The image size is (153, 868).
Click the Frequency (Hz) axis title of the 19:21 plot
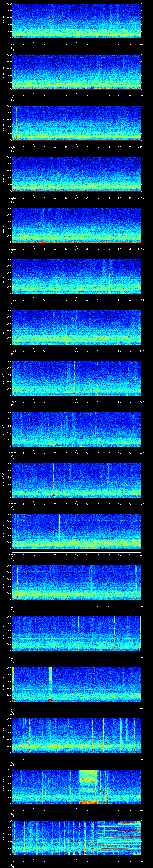3,123
